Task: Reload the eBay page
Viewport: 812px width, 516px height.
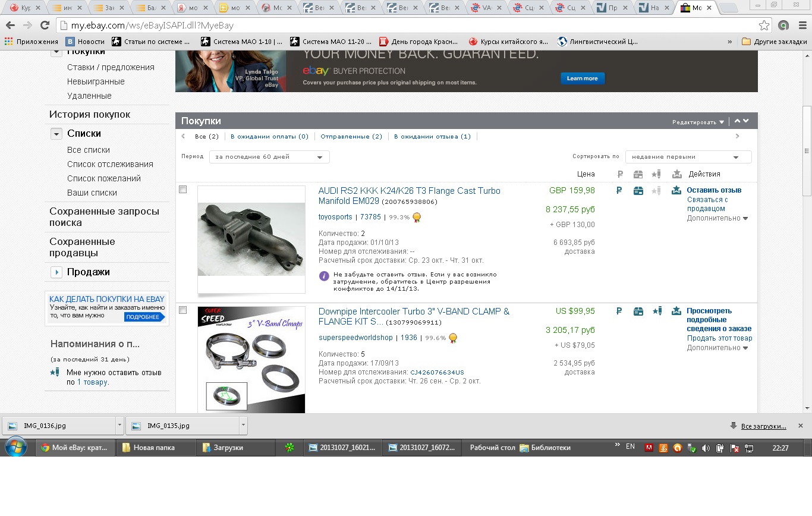Action: [45, 26]
